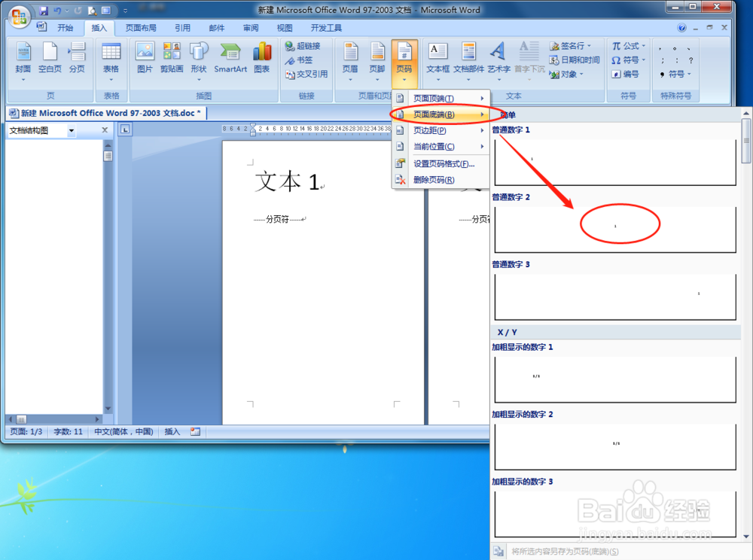The image size is (753, 560).
Task: Insert cross-reference (交叉引用)
Action: 306,74
